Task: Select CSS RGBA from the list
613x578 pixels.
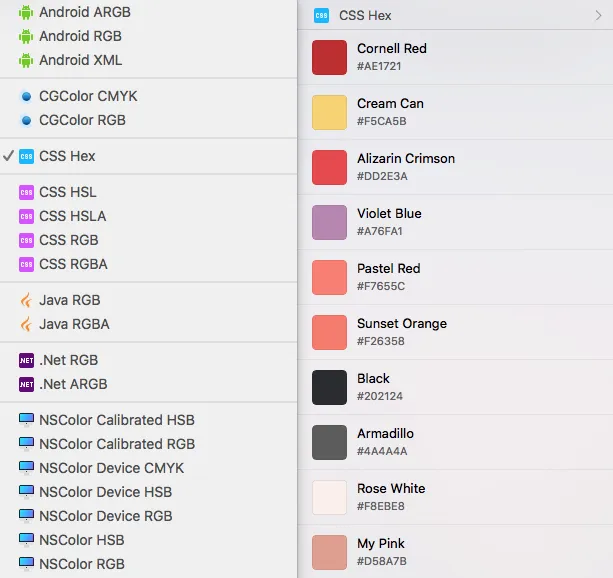Action: pos(149,264)
